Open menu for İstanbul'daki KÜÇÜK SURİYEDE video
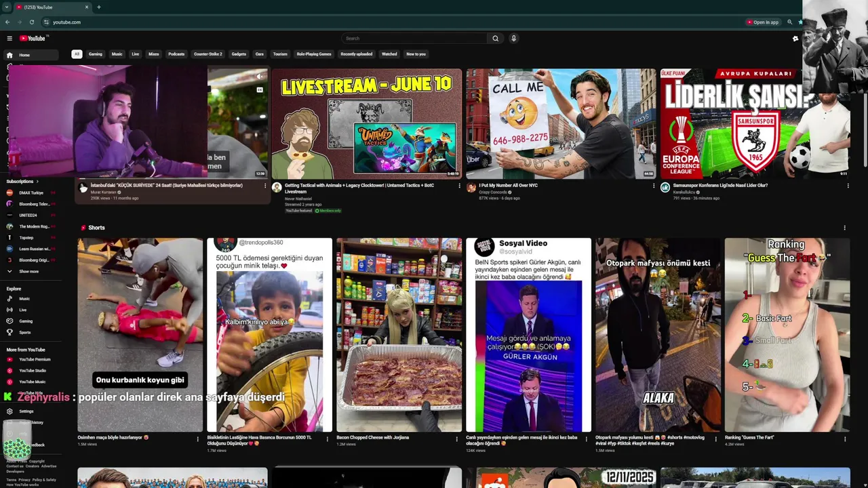The height and width of the screenshot is (488, 868). (x=264, y=186)
